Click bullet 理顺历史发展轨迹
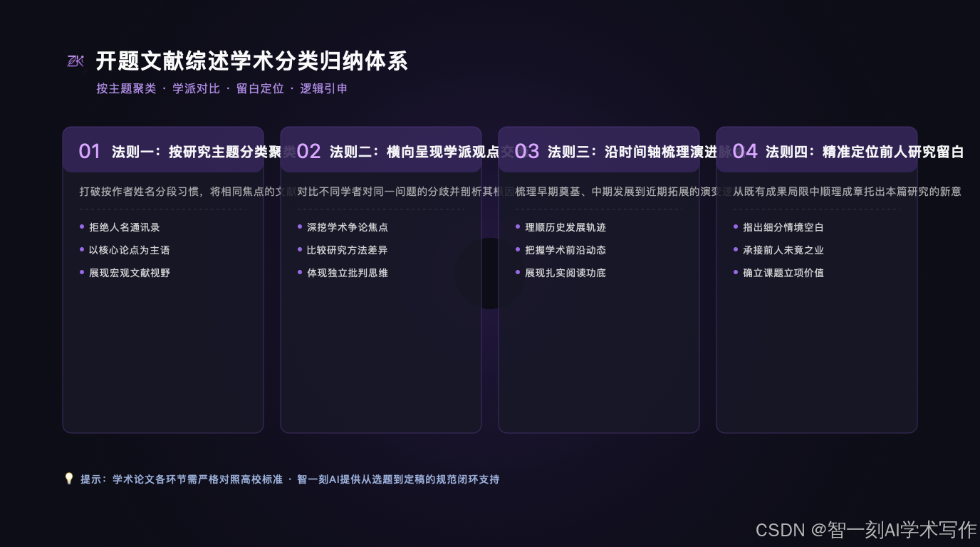 565,227
